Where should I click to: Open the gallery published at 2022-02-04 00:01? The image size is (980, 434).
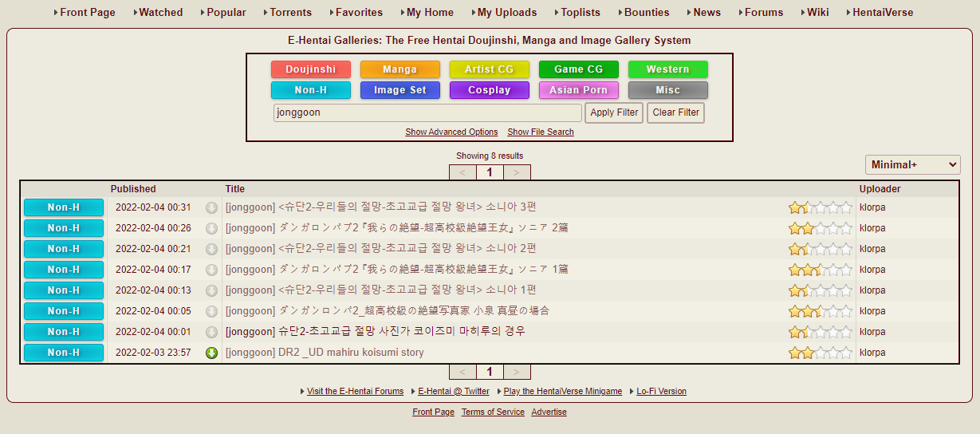point(376,332)
